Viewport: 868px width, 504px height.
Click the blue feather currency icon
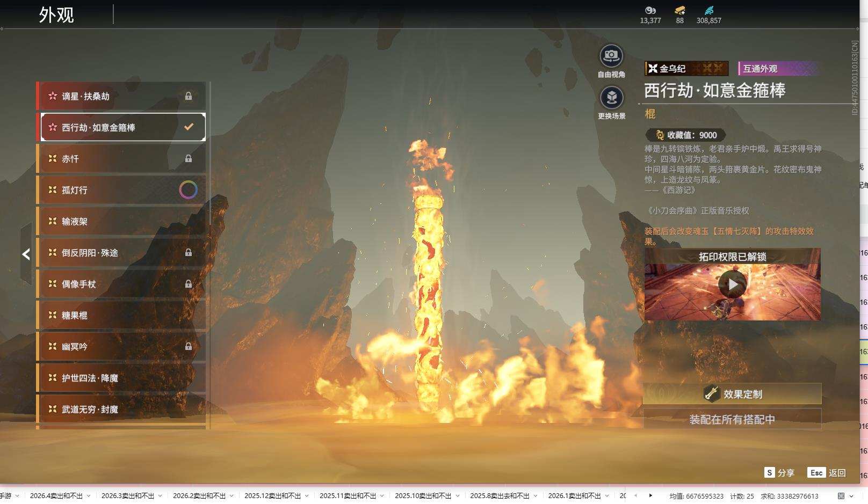click(x=708, y=10)
